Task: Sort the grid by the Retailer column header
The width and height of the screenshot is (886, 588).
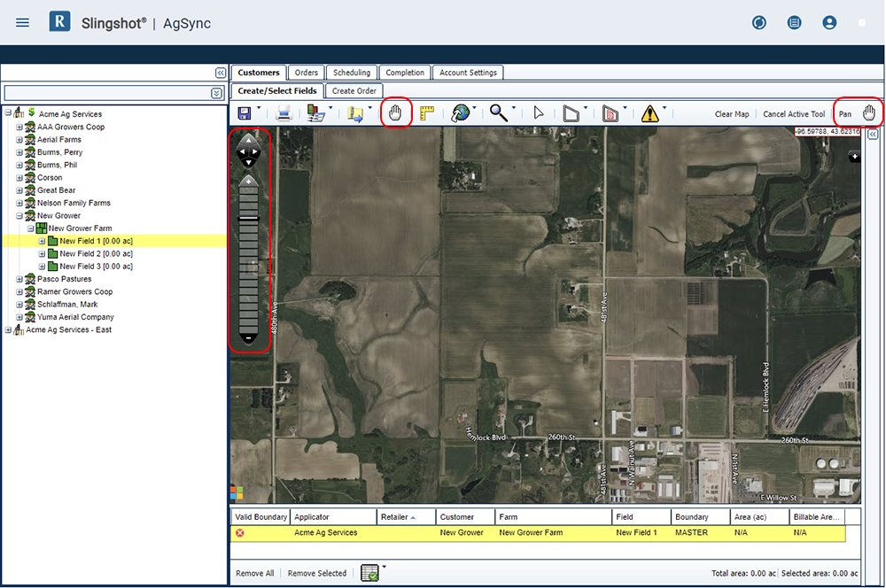Action: pos(406,517)
